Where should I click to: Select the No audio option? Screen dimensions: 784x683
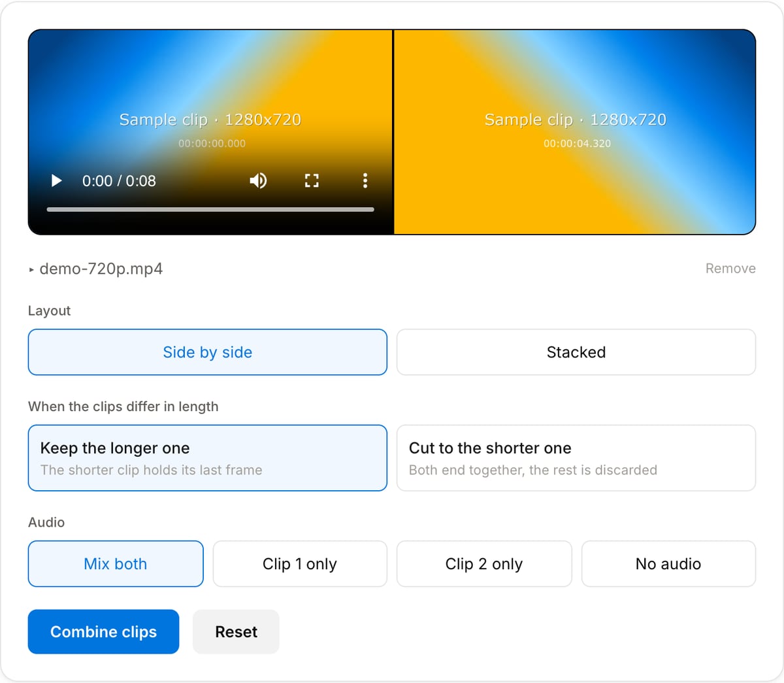668,564
